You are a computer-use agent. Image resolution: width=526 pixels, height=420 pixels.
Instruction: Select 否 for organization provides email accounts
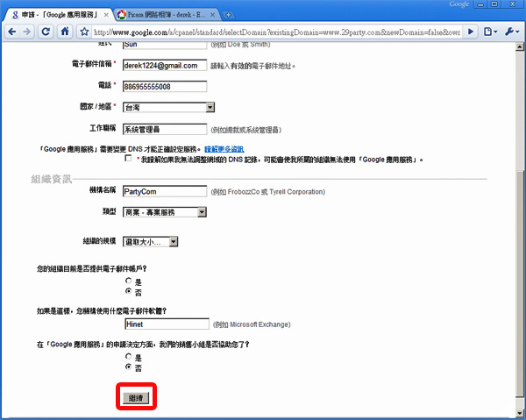tap(128, 291)
